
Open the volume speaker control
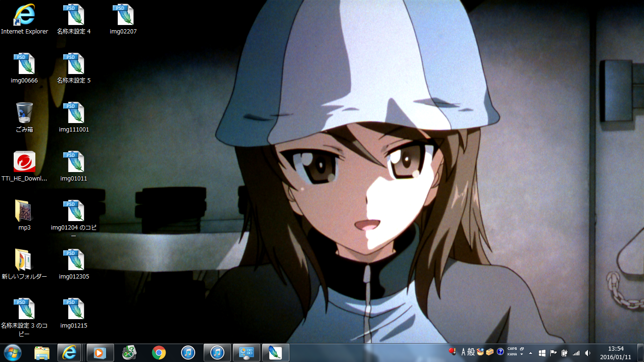click(x=587, y=353)
